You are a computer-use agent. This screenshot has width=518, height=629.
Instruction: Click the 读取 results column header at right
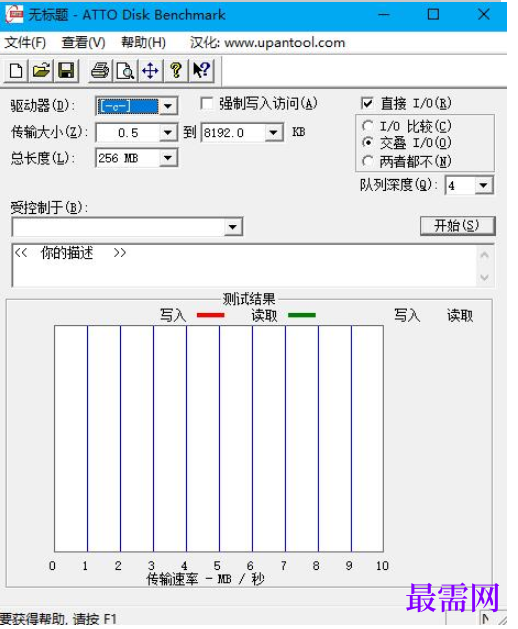click(460, 316)
